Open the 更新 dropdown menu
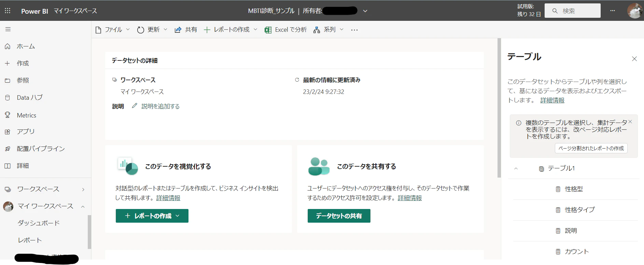 point(152,30)
